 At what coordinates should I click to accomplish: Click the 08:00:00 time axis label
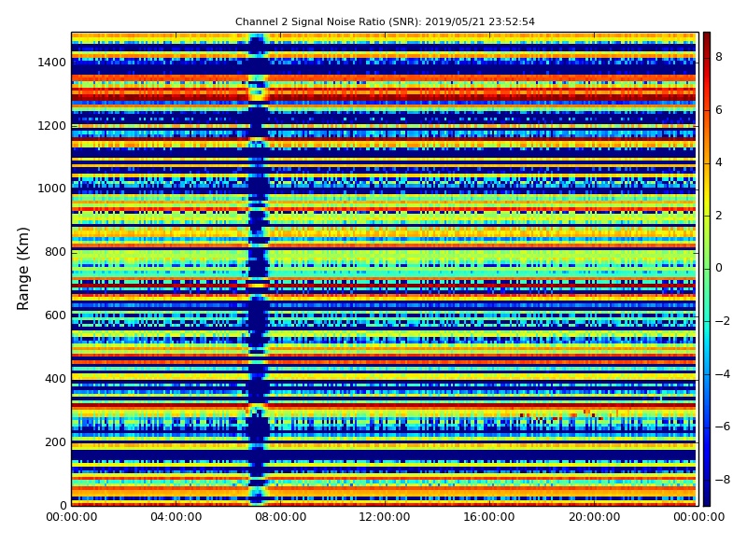tap(281, 517)
